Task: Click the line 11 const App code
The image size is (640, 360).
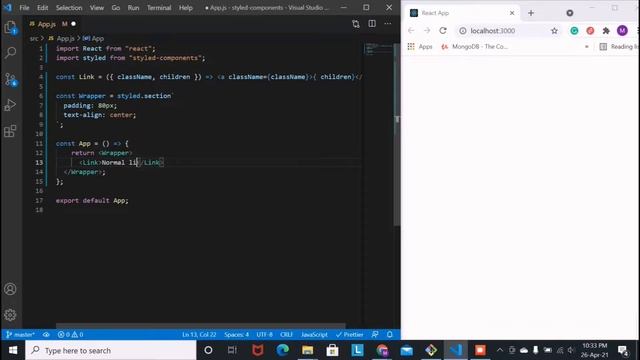Action: tap(92, 144)
